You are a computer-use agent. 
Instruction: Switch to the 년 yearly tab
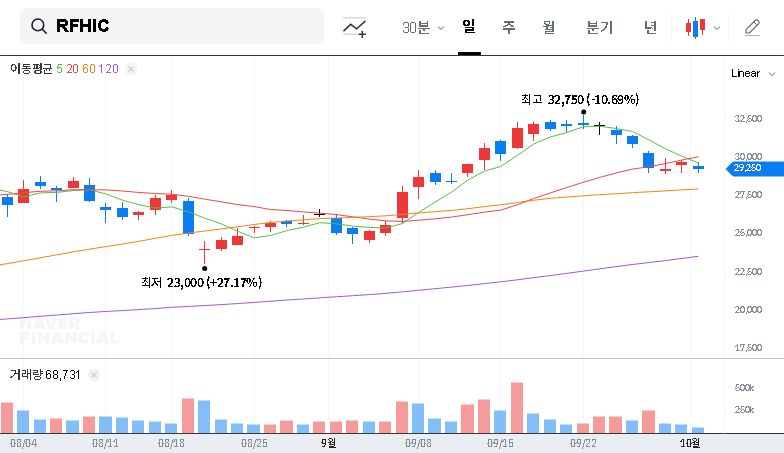point(650,27)
